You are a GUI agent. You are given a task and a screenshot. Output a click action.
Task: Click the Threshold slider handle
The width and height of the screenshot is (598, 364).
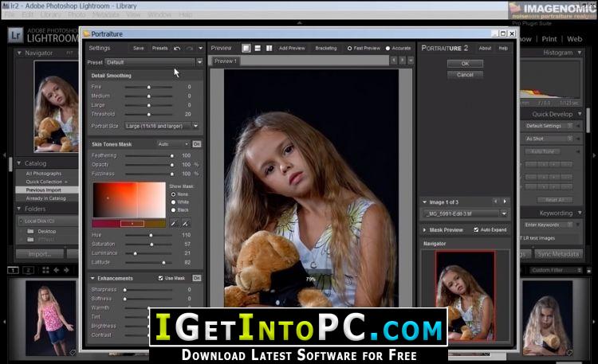click(x=149, y=115)
